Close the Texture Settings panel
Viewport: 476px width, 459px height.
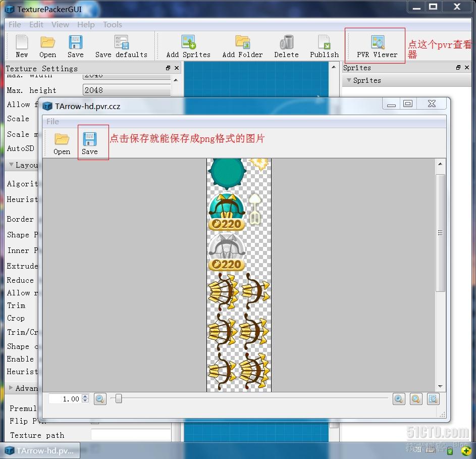(x=176, y=68)
